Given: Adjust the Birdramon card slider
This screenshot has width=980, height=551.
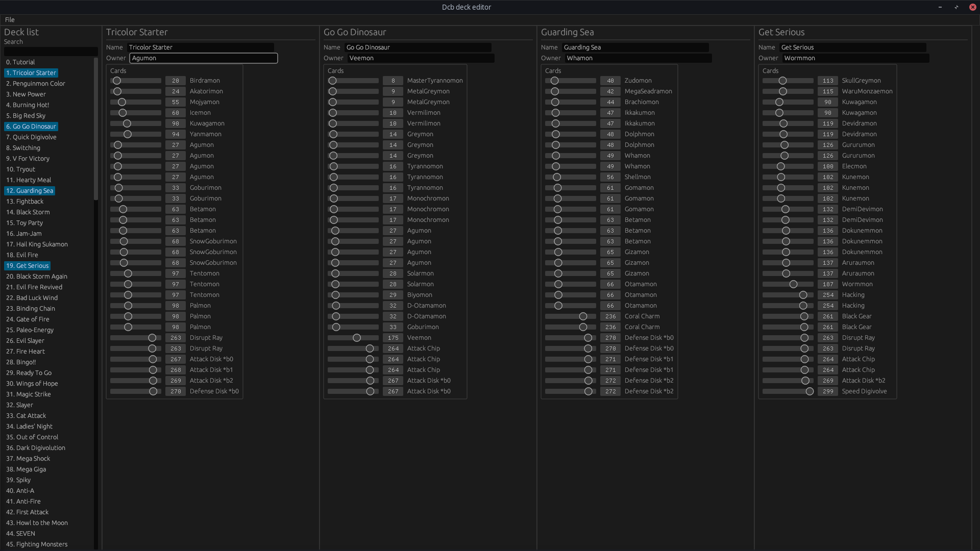Looking at the screenshot, I should tap(117, 81).
